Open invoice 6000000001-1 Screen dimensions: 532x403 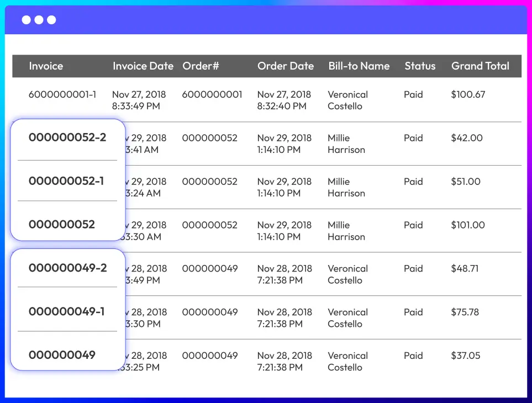(62, 94)
